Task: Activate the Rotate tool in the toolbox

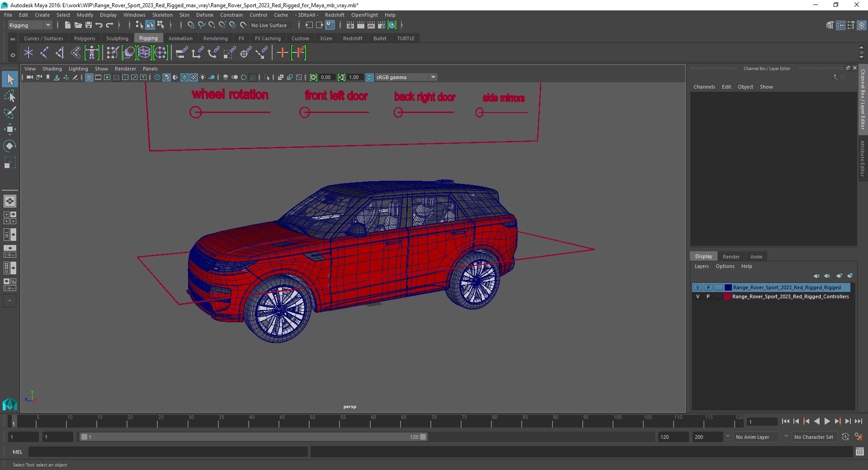Action: [x=10, y=146]
